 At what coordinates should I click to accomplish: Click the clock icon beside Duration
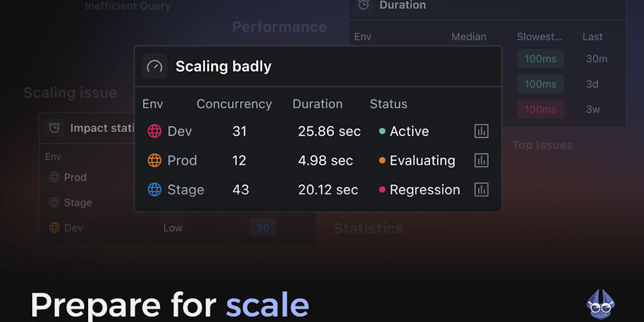click(x=364, y=5)
